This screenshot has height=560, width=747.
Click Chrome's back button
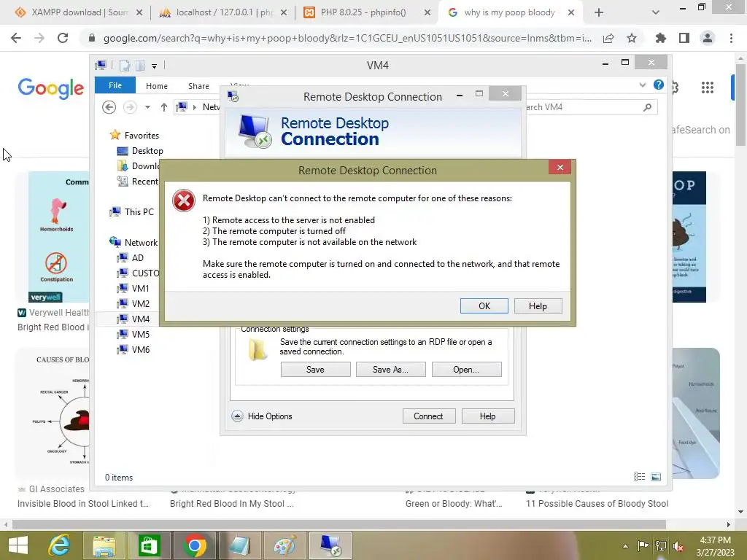[16, 38]
